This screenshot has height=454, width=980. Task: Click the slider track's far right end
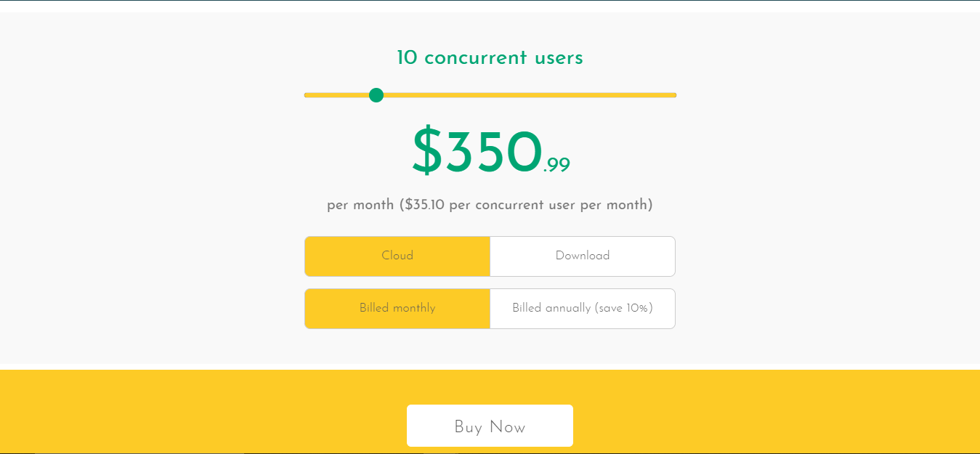674,95
